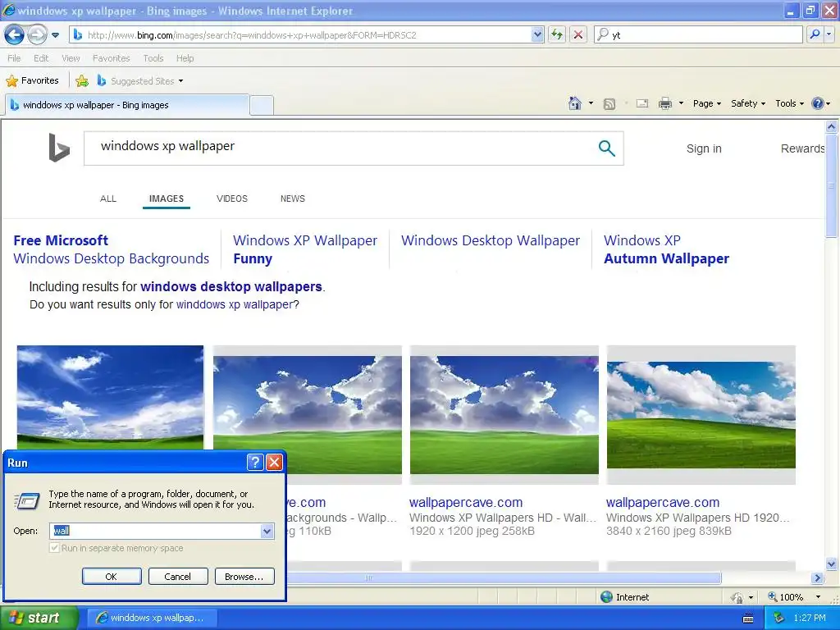Click Cancel in the Run dialog
This screenshot has height=630, width=840.
177,577
